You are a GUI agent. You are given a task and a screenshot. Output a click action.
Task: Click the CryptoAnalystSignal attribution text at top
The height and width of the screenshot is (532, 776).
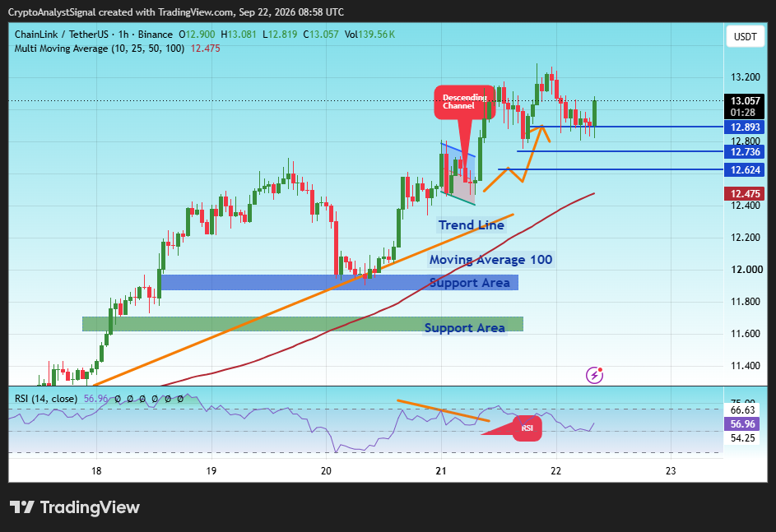pos(175,12)
